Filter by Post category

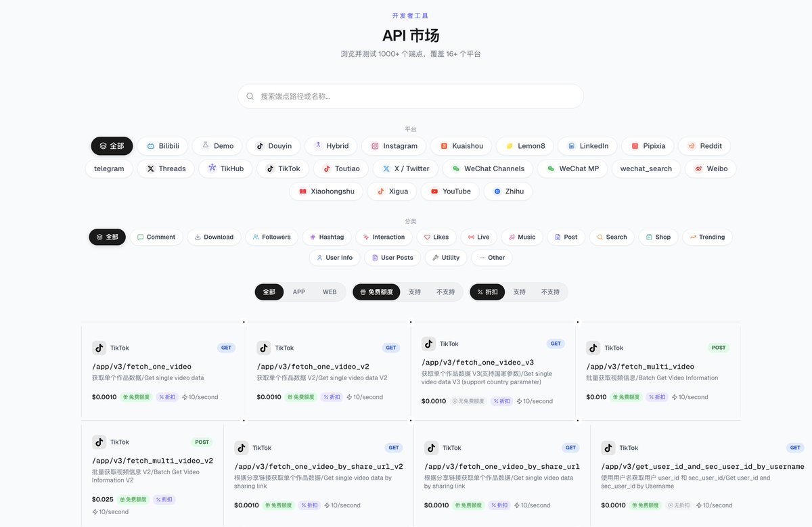566,237
